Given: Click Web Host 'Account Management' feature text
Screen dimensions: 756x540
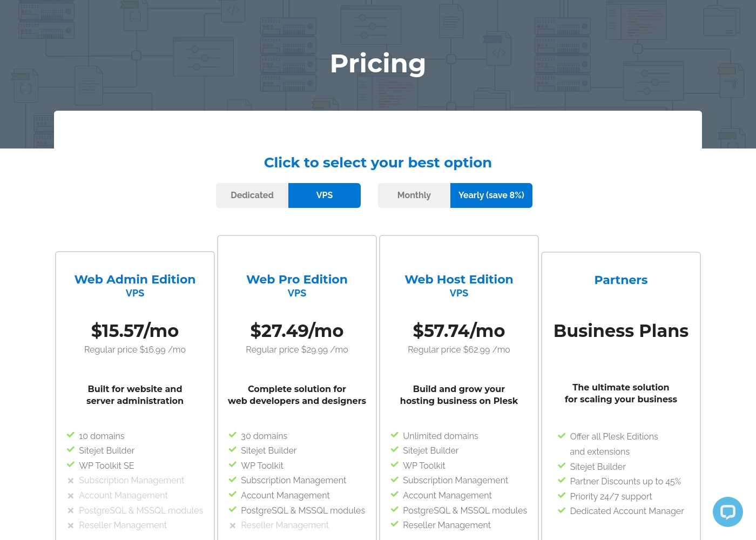Looking at the screenshot, I should pos(447,495).
